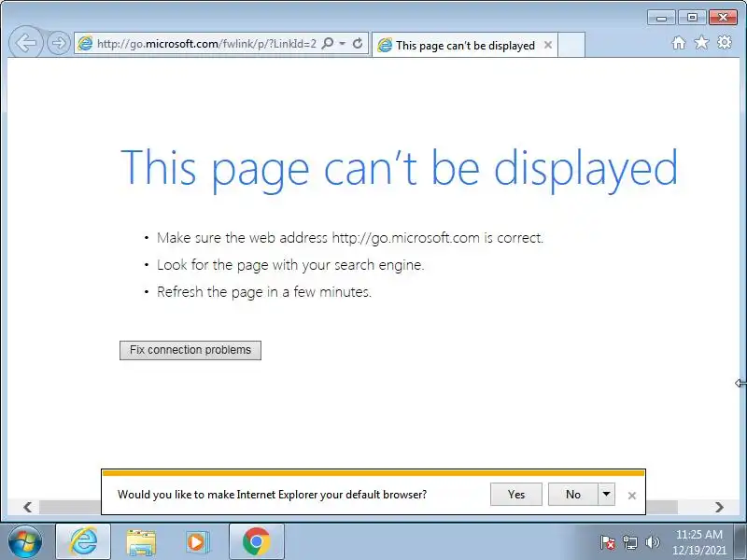Open the Home page icon

(x=679, y=43)
